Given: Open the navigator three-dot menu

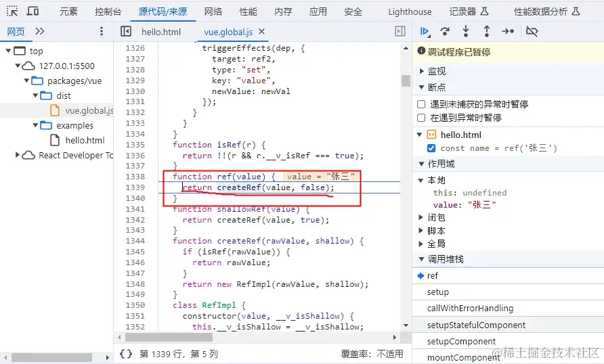Looking at the screenshot, I should [102, 31].
